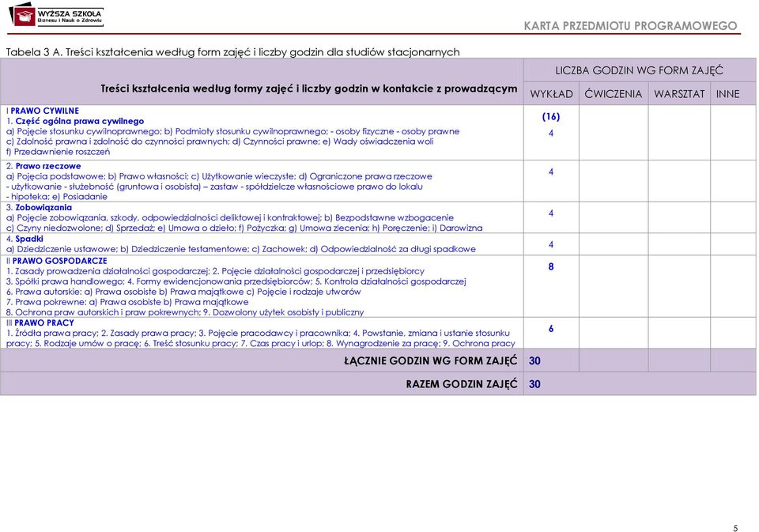Click the LICZBA GODZIN WG FORM ZAJĘĆ heading
Screen dimensions: 759x532
[639, 70]
